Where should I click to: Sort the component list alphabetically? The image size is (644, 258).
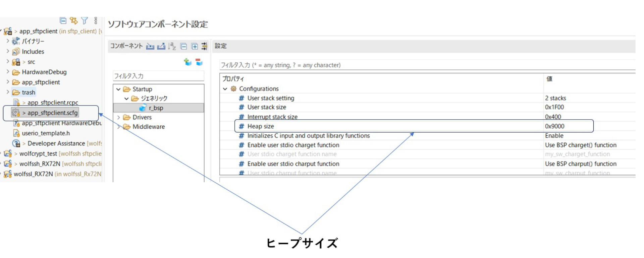[172, 46]
